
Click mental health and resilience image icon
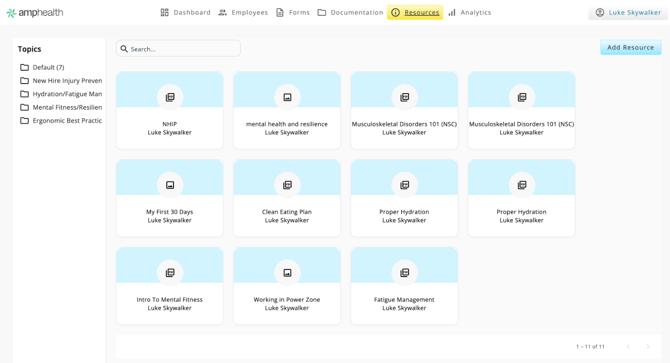click(x=287, y=97)
